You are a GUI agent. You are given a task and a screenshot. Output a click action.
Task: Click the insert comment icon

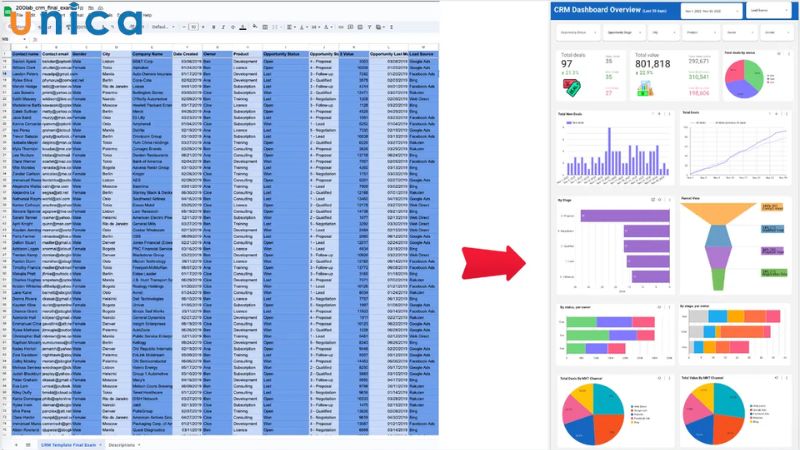(x=351, y=27)
